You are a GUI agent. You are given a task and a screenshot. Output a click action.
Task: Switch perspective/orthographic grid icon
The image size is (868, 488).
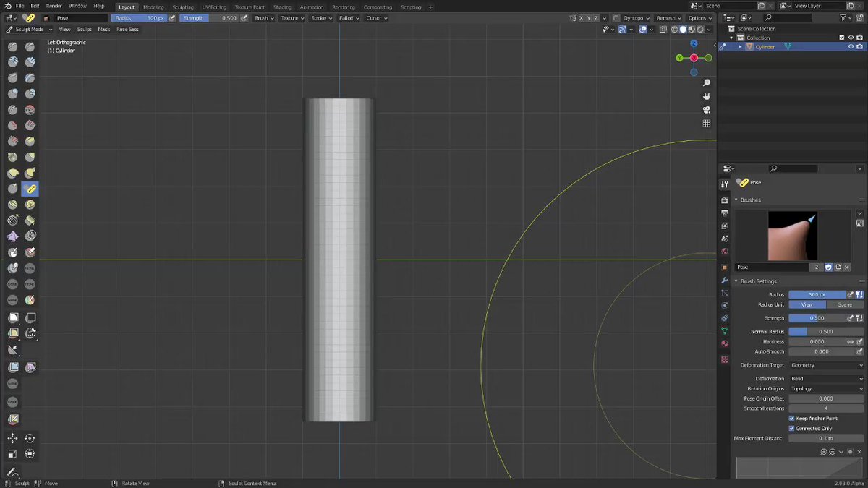tap(707, 124)
